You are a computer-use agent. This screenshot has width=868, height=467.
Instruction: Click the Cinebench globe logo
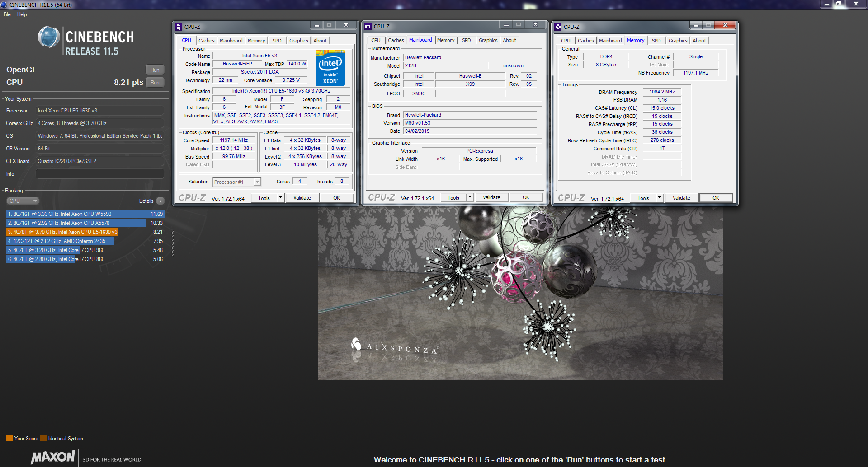click(x=49, y=37)
